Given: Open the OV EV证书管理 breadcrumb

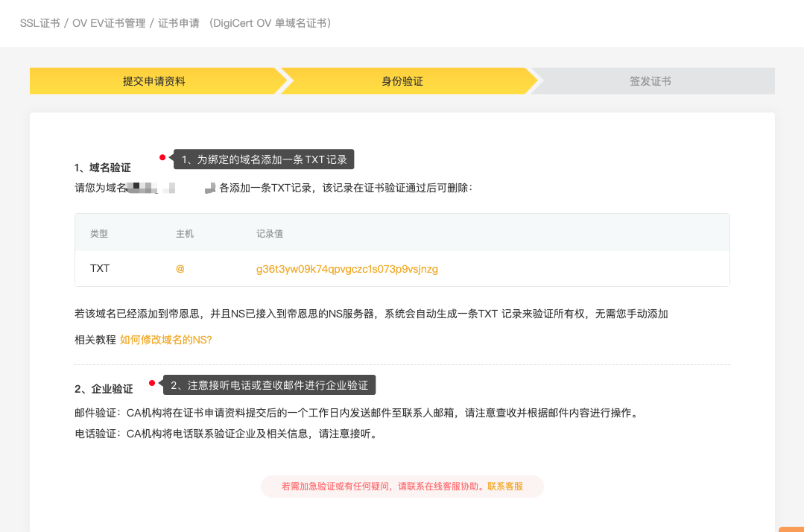Looking at the screenshot, I should (x=109, y=23).
